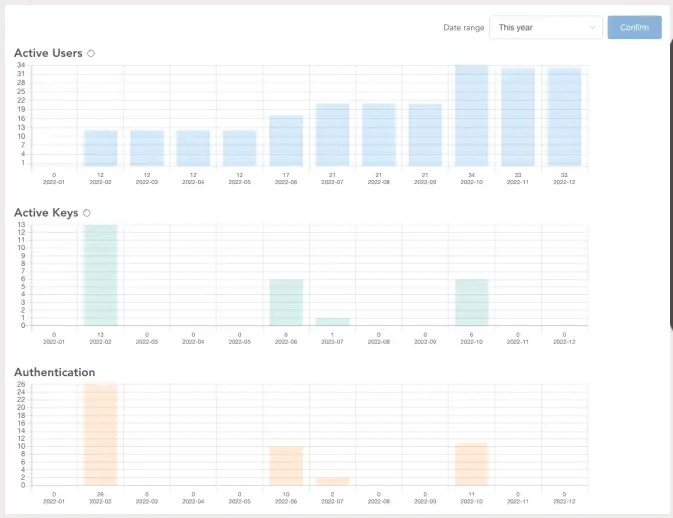Click the Active Users bar for 2022-08

pyautogui.click(x=379, y=135)
